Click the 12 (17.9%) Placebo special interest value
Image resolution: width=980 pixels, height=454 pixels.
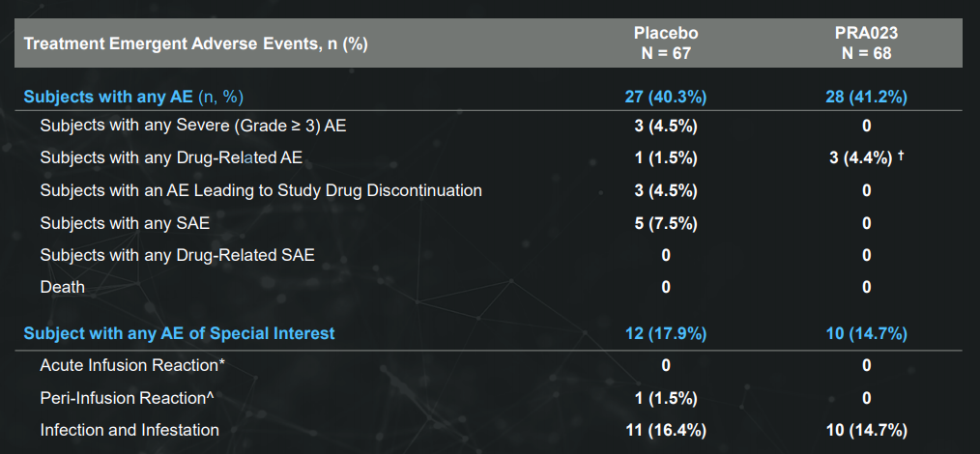pyautogui.click(x=666, y=333)
